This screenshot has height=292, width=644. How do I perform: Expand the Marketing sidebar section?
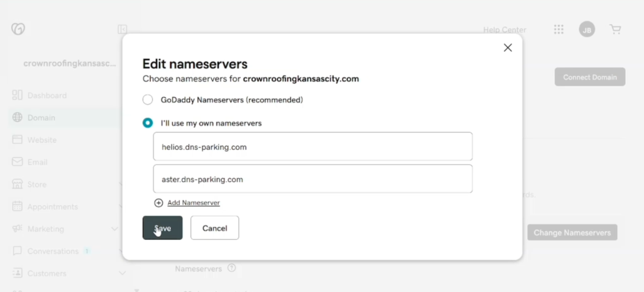pyautogui.click(x=114, y=228)
